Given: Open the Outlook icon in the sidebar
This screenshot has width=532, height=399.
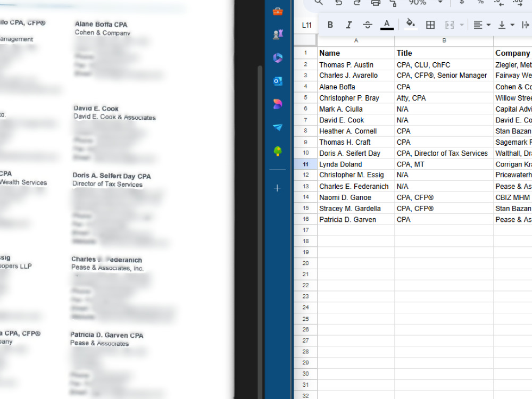Looking at the screenshot, I should tap(278, 81).
